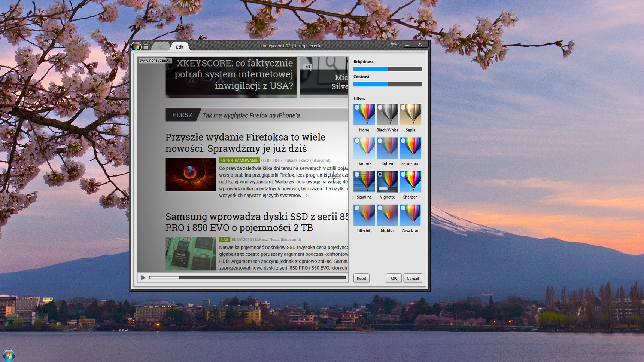Viewport: 644px width, 362px height.
Task: Select the Sharpen filter radio button
Action: [x=403, y=174]
